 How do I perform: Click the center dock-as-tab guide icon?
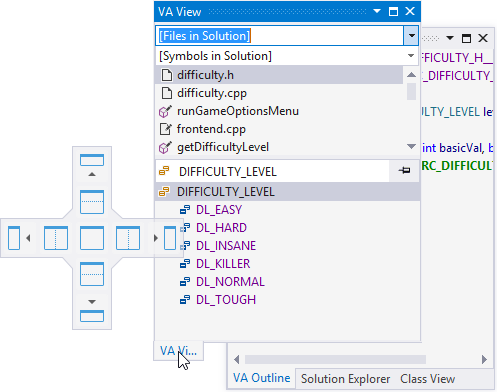(x=92, y=238)
